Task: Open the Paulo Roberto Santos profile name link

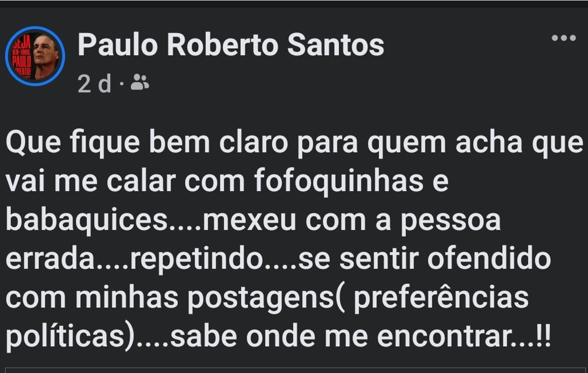Action: 231,46
